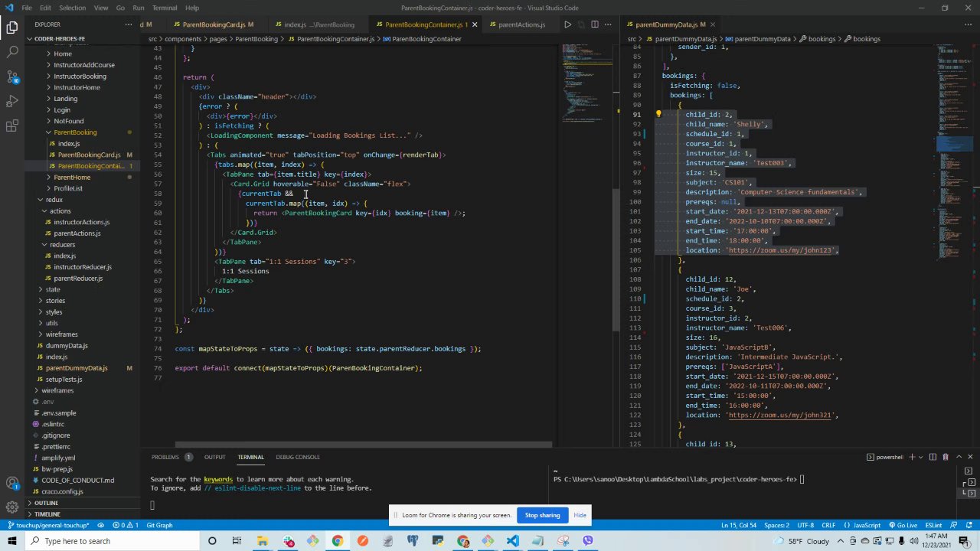Click the lightbulb code action icon
This screenshot has height=551, width=980.
pos(658,114)
